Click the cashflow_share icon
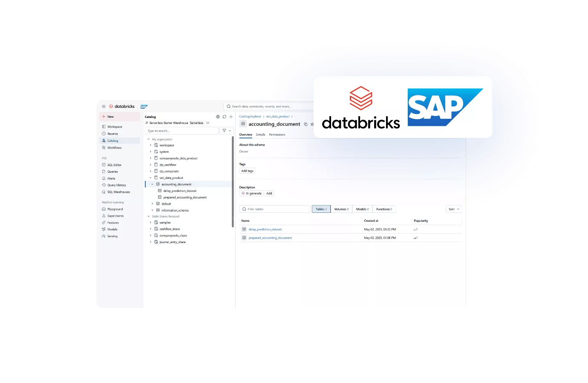 coord(156,229)
